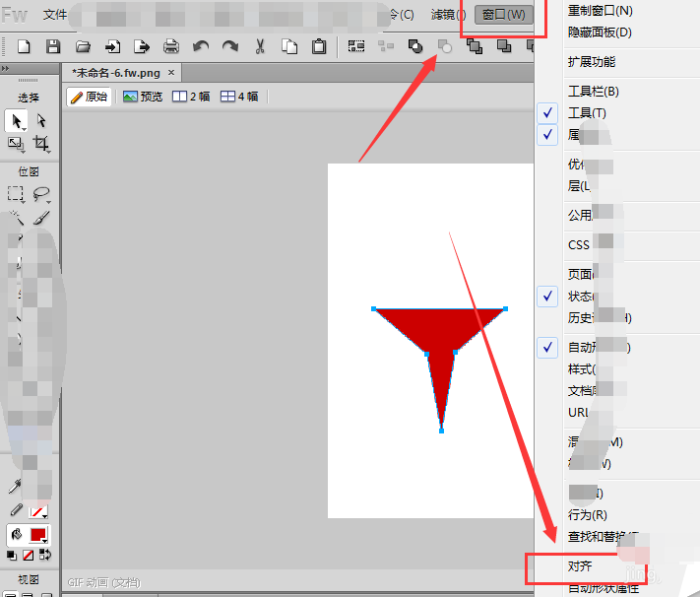Select the Pointer tool
This screenshot has height=597, width=700.
coord(16,121)
